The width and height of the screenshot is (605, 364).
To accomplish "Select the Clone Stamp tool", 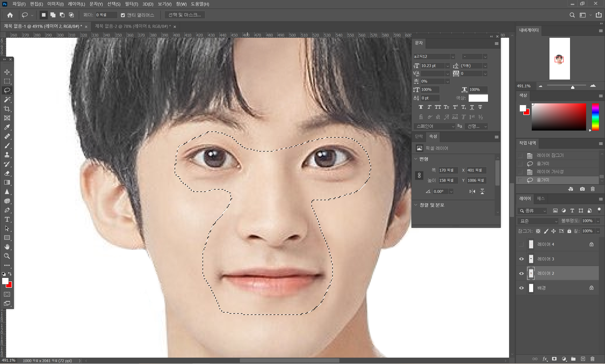I will tap(7, 155).
